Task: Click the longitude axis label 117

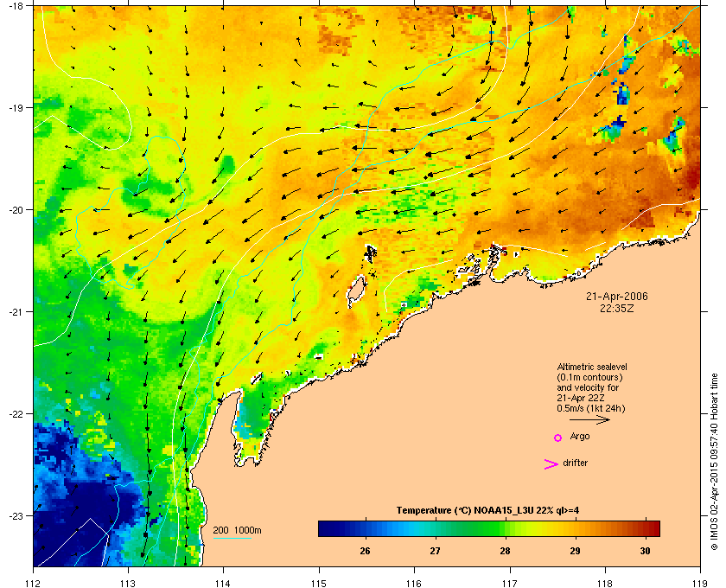Action: click(x=509, y=584)
